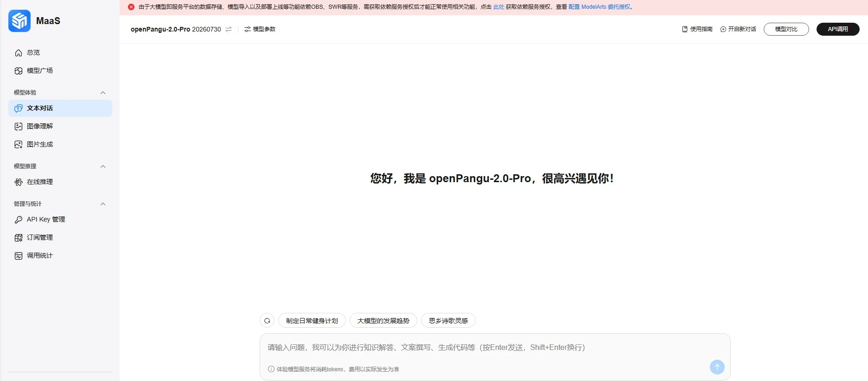Start 开启新对话

[738, 29]
